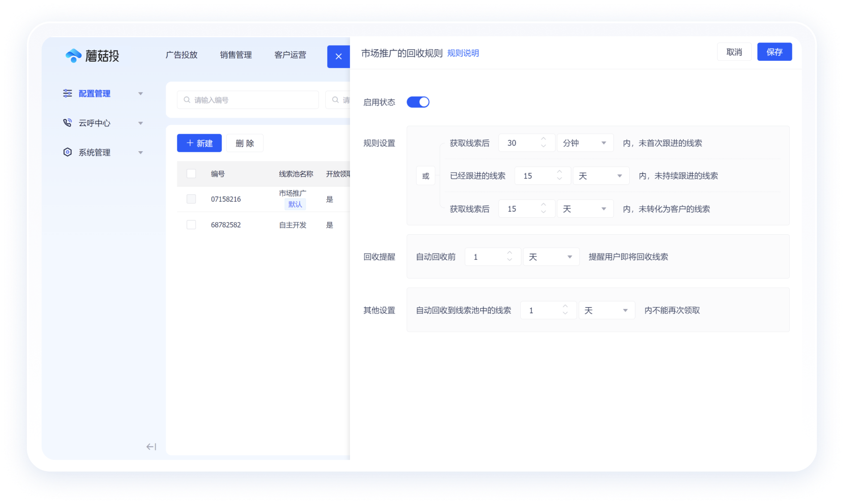Switch to the 销售管理 tab
The height and width of the screenshot is (504, 844).
(x=236, y=55)
